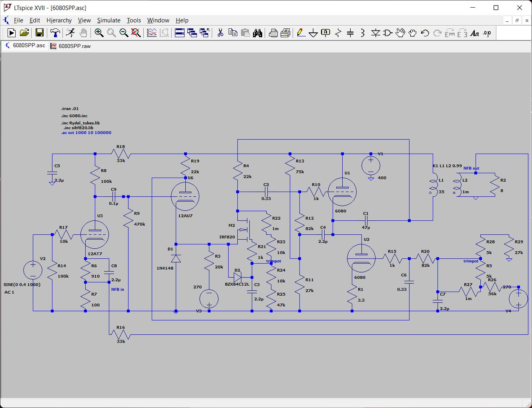The width and height of the screenshot is (532, 408).
Task: Open the Hierarchy menu
Action: pyautogui.click(x=59, y=20)
